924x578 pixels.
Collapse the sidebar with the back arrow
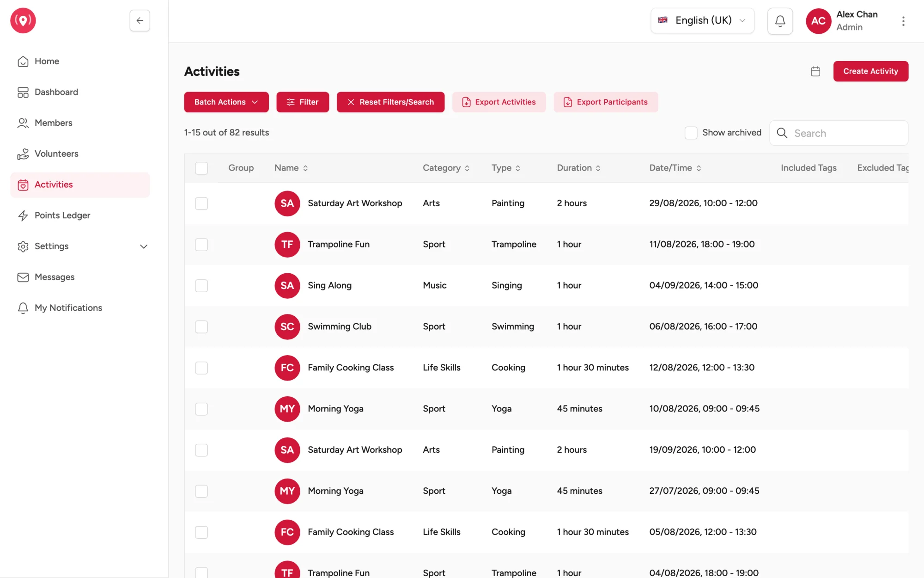140,20
